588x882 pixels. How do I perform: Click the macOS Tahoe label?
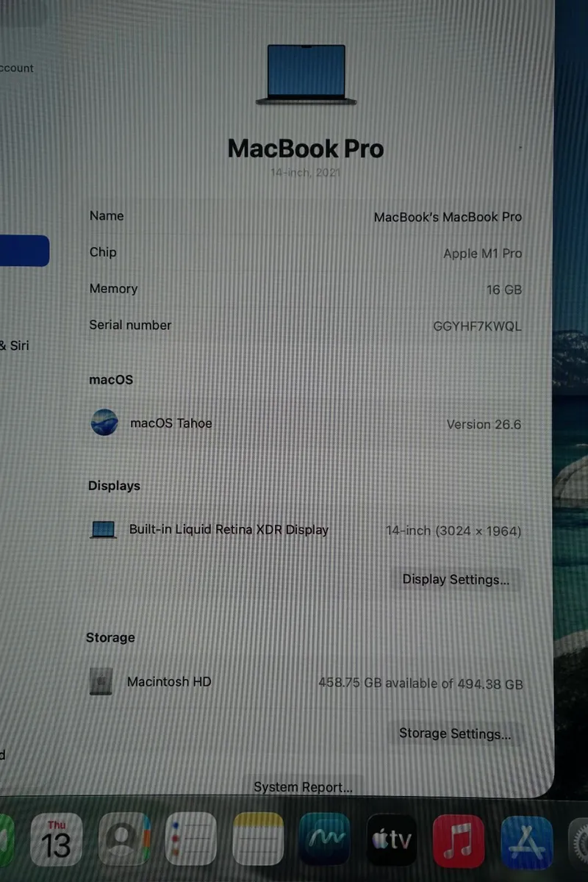171,423
